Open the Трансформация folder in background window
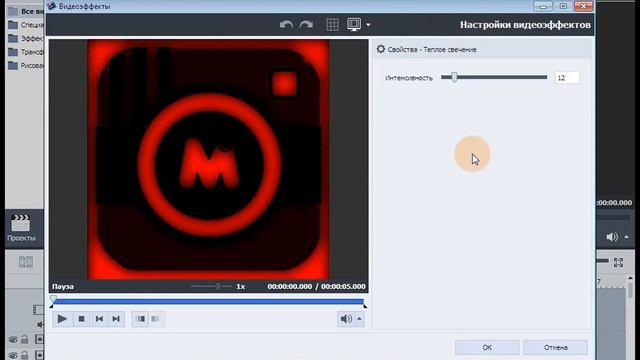The height and width of the screenshot is (360, 640). coord(26,52)
